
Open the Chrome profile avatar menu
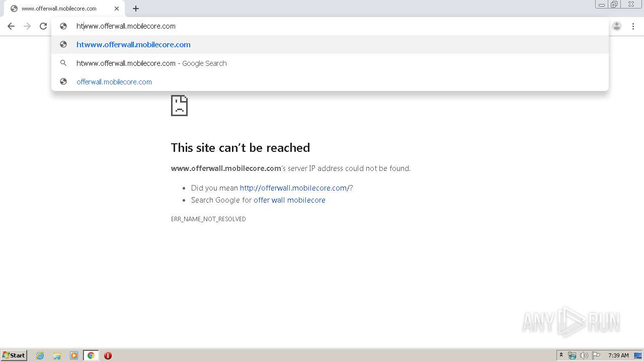tap(617, 26)
